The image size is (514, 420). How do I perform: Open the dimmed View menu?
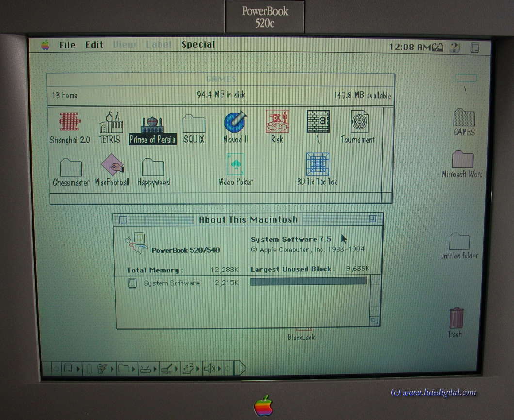pyautogui.click(x=124, y=44)
